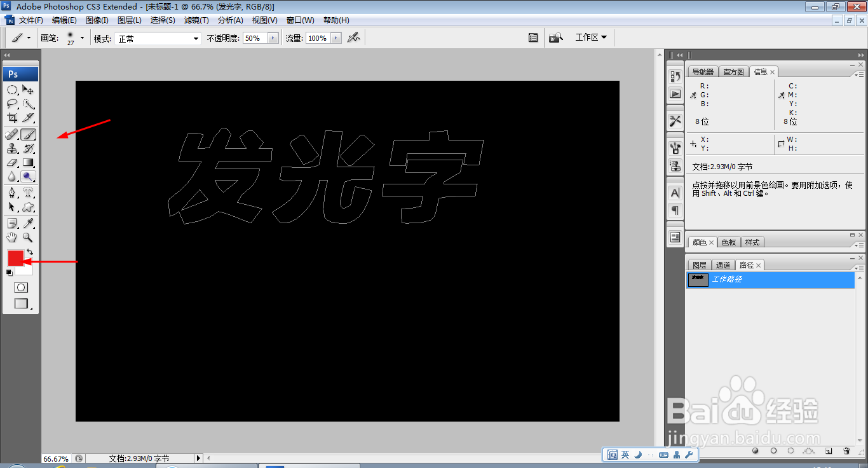Select the 工作路径 path row
The height and width of the screenshot is (468, 868).
(771, 280)
